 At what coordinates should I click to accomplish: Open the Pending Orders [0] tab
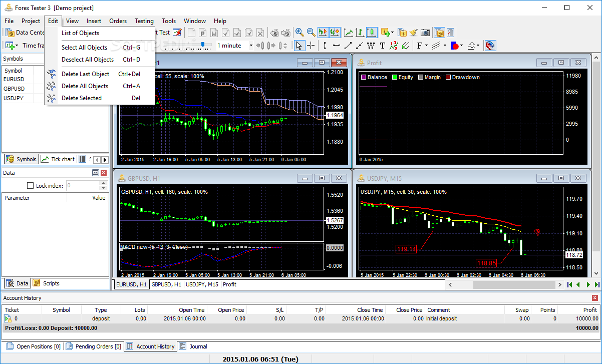[93, 346]
